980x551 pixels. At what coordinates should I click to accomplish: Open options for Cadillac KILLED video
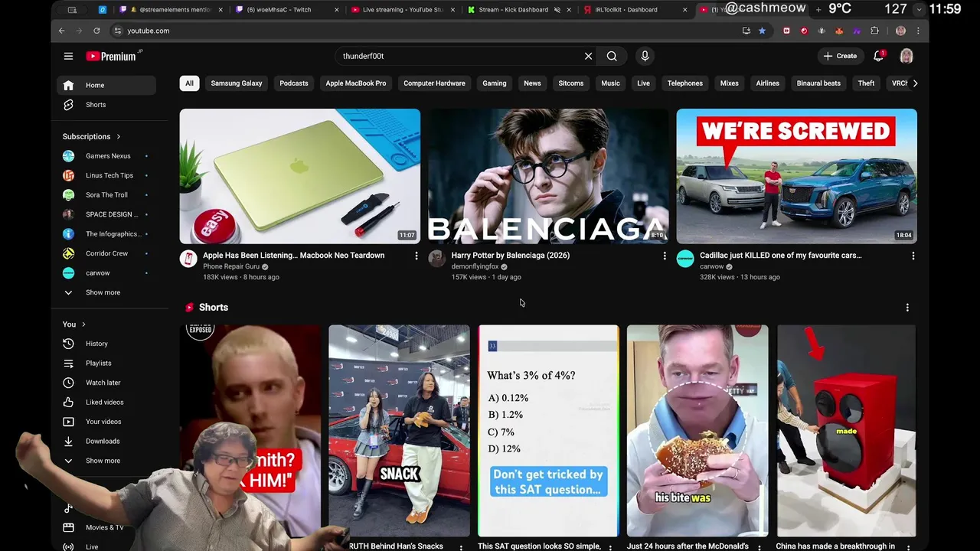pyautogui.click(x=913, y=256)
